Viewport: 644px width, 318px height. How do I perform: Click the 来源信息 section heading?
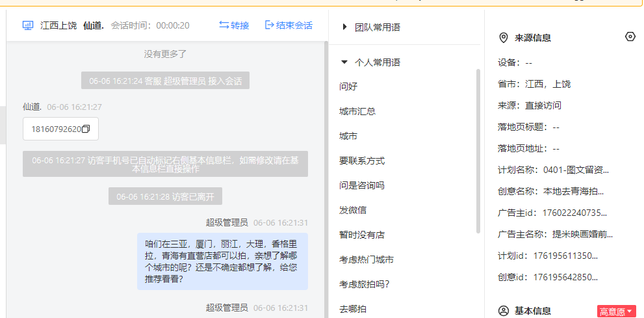point(533,38)
